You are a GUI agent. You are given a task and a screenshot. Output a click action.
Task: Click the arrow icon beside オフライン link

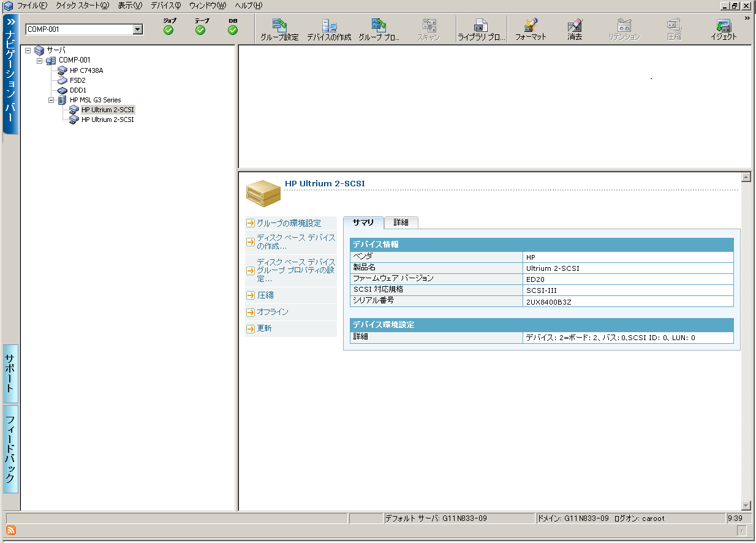251,312
